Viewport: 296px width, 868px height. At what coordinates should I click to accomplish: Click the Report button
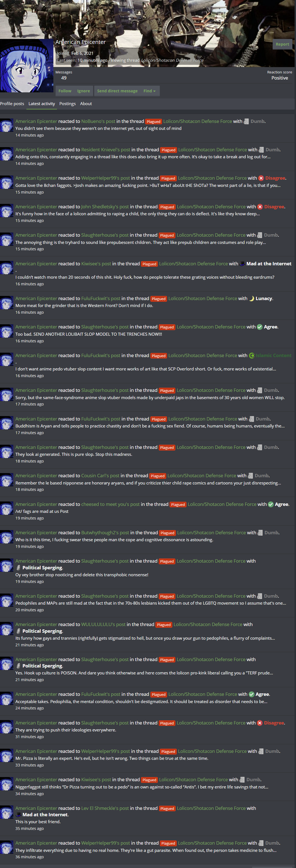pos(282,44)
